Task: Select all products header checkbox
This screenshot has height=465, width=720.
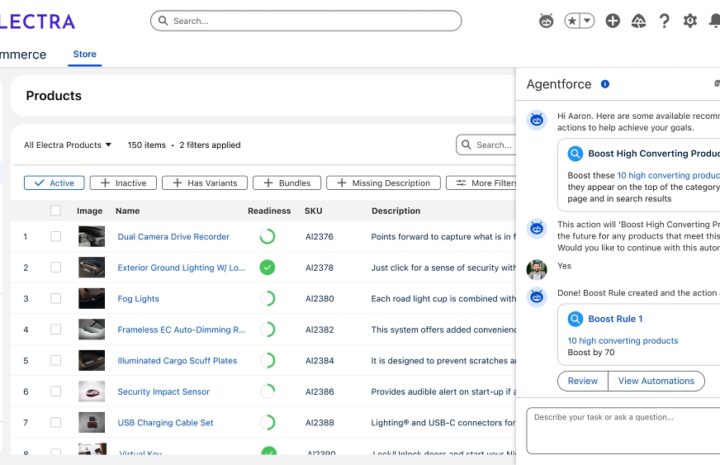Action: [x=56, y=211]
